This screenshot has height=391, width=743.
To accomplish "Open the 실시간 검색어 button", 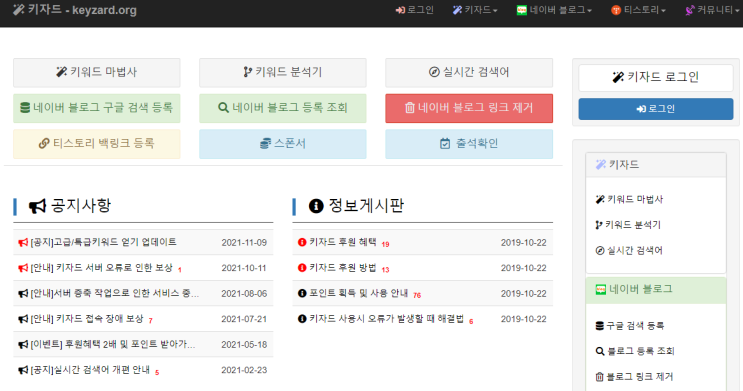I will 469,73.
